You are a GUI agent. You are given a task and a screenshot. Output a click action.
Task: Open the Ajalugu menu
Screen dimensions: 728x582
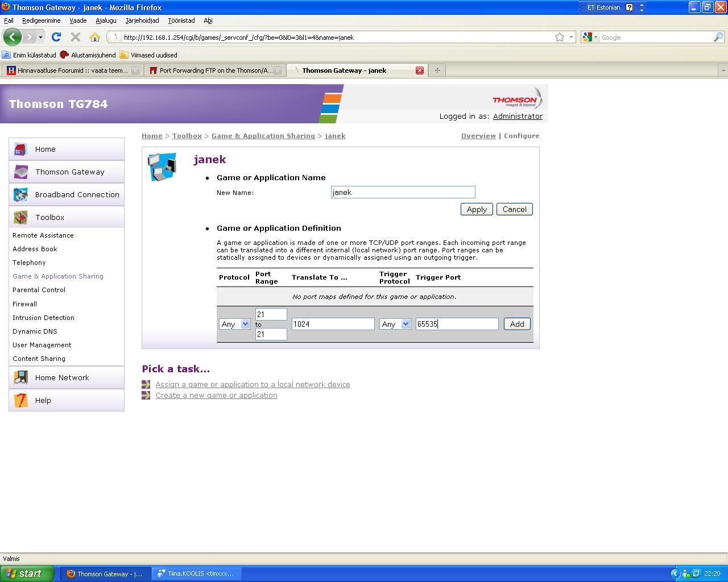[106, 20]
